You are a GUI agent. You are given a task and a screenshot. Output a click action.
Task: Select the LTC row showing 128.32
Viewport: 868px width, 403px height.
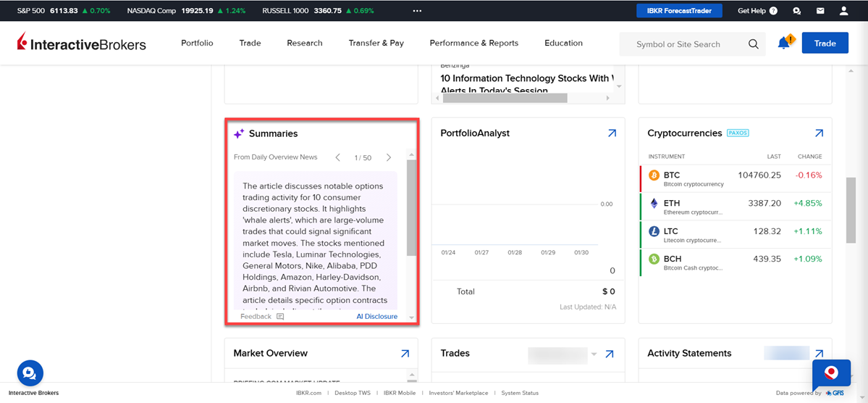click(736, 234)
